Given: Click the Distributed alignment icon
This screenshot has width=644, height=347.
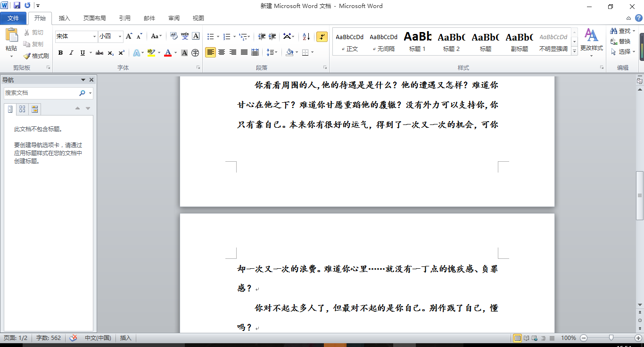Looking at the screenshot, I should tap(255, 52).
